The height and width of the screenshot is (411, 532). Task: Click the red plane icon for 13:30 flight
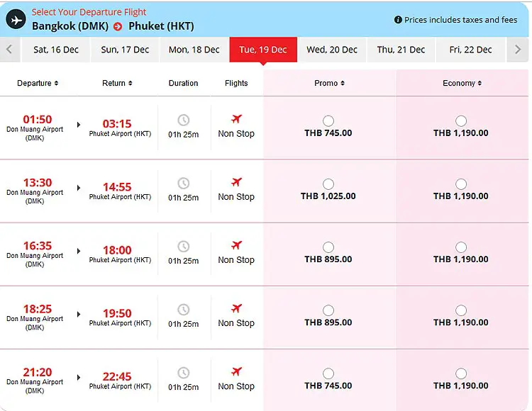pyautogui.click(x=236, y=183)
